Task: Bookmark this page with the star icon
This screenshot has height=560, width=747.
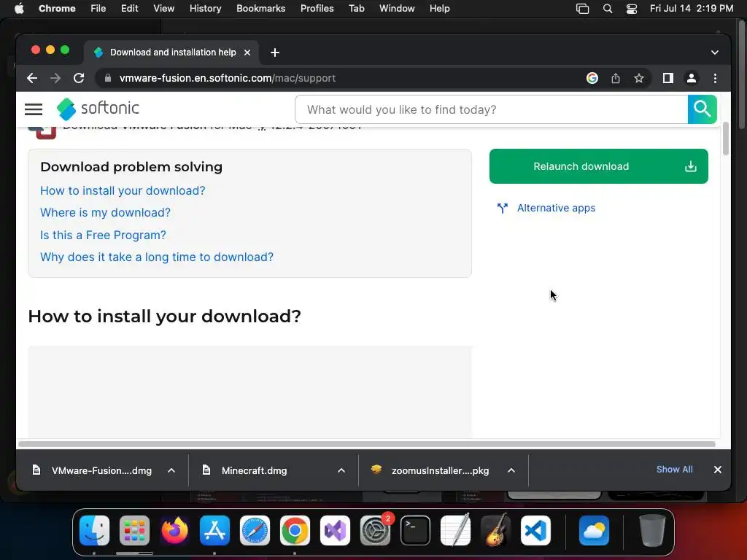Action: [639, 78]
